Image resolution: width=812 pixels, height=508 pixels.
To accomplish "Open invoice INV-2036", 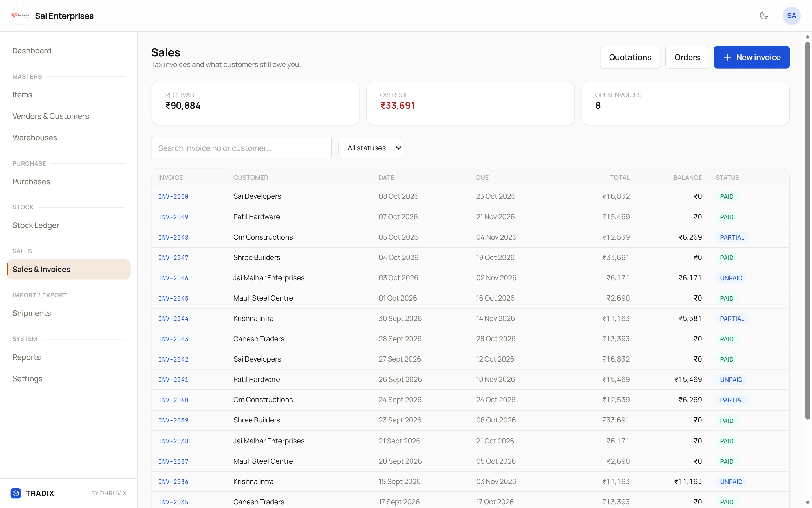I will point(173,482).
